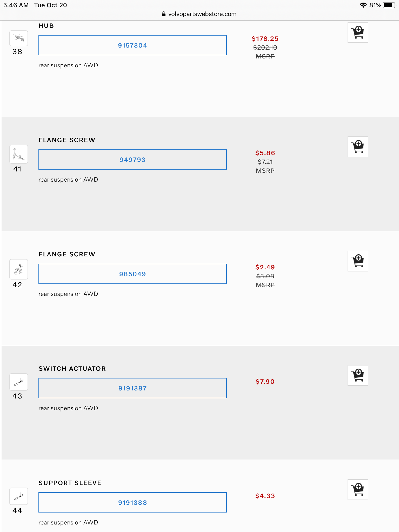The width and height of the screenshot is (399, 532).
Task: Tap the battery indicator in status bar
Action: pyautogui.click(x=389, y=5)
